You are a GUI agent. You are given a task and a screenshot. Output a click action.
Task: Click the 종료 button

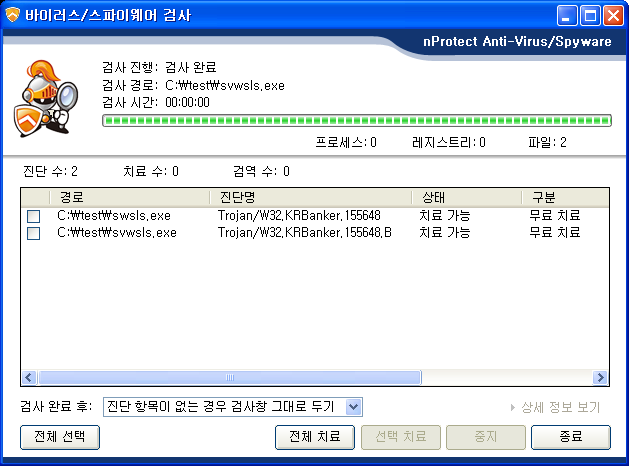[x=571, y=437]
